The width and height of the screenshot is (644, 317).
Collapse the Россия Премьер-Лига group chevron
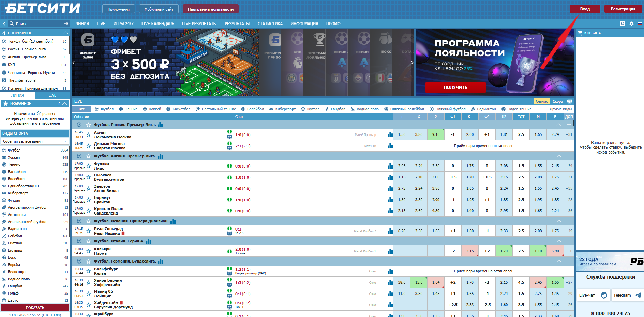click(x=559, y=125)
